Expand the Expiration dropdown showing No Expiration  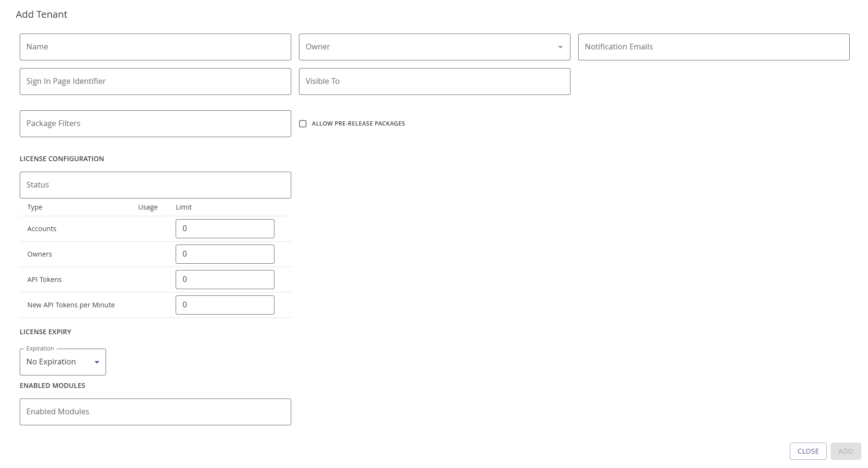click(x=62, y=362)
